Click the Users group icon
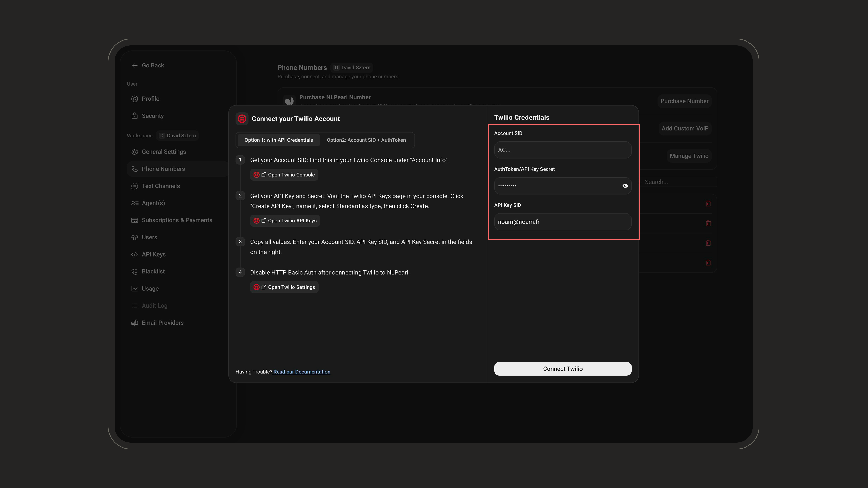 (134, 237)
